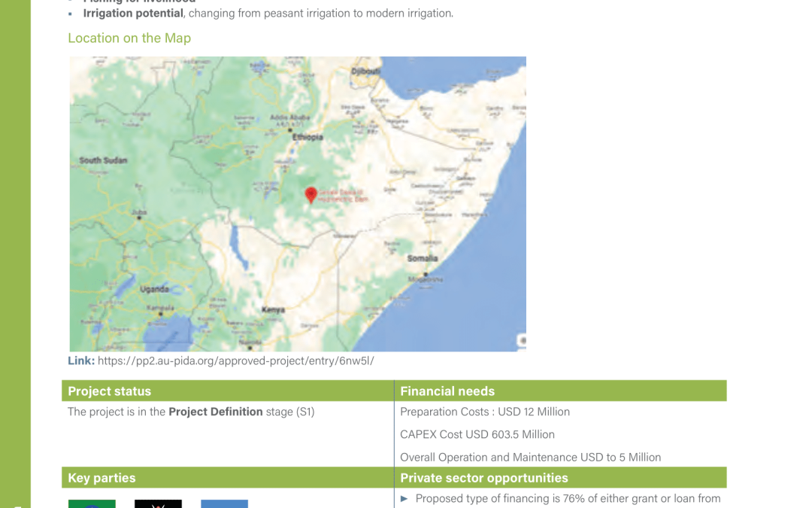The image size is (812, 508).
Task: Click the bold Project Definition text
Action: point(216,412)
